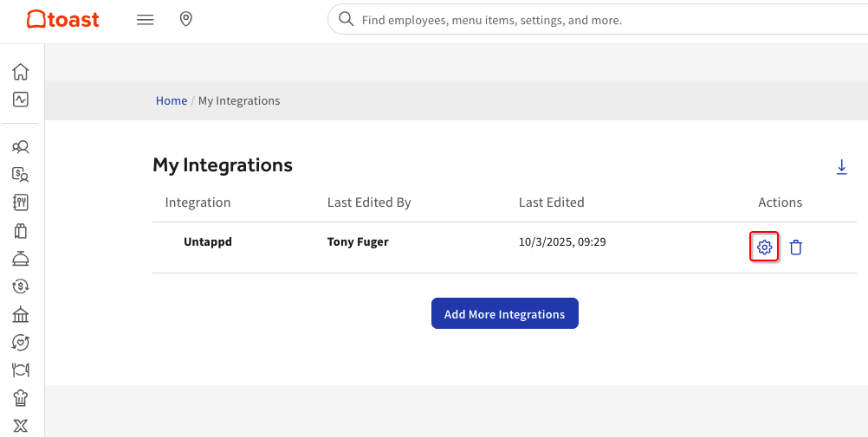
Task: Open the plate and cutlery sidebar icon
Action: click(x=21, y=370)
